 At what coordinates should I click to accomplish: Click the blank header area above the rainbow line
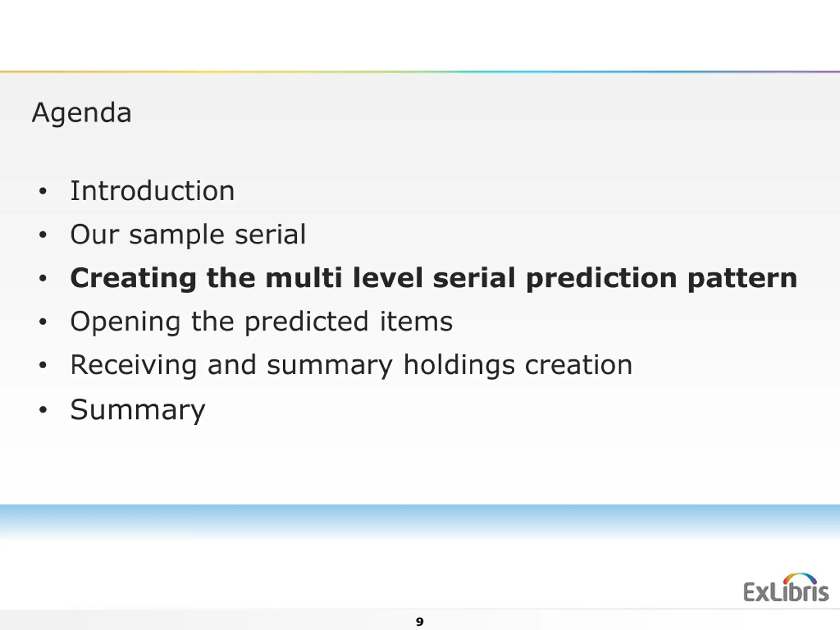point(420,35)
